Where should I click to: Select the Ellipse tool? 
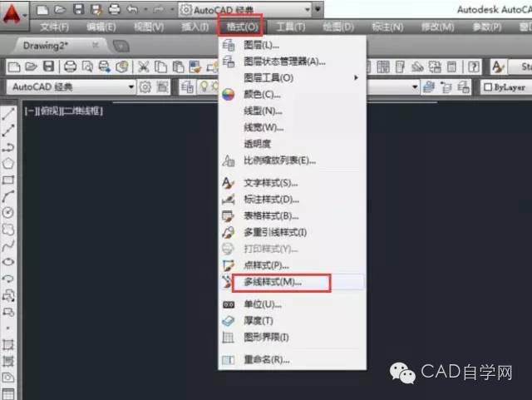click(8, 262)
